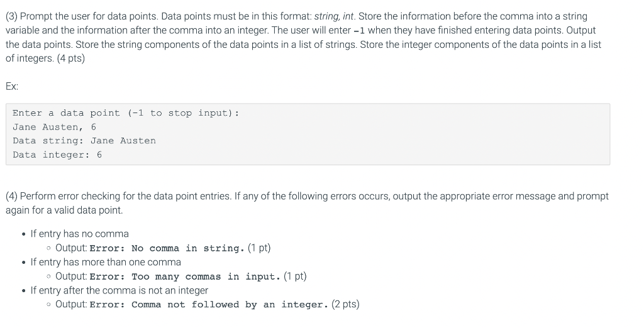The width and height of the screenshot is (644, 328).
Task: Click the bold '-1' sentinel value text
Action: 359,30
